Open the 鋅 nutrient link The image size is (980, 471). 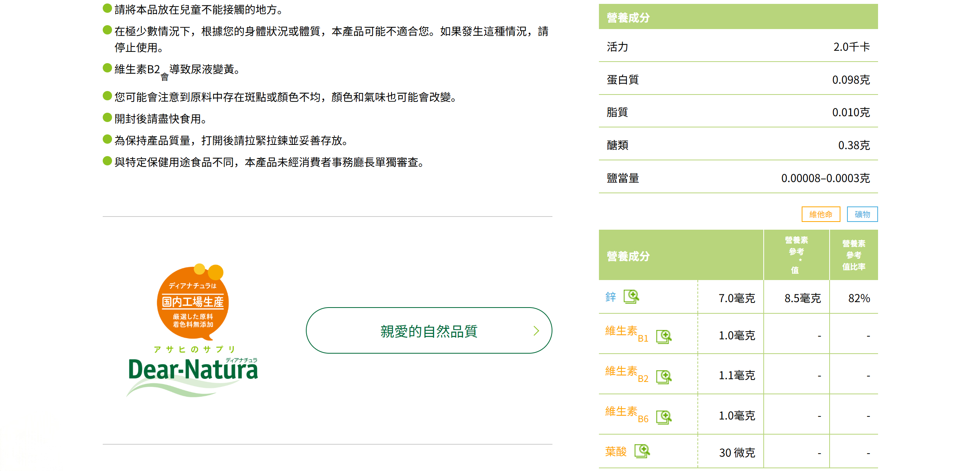(x=611, y=297)
